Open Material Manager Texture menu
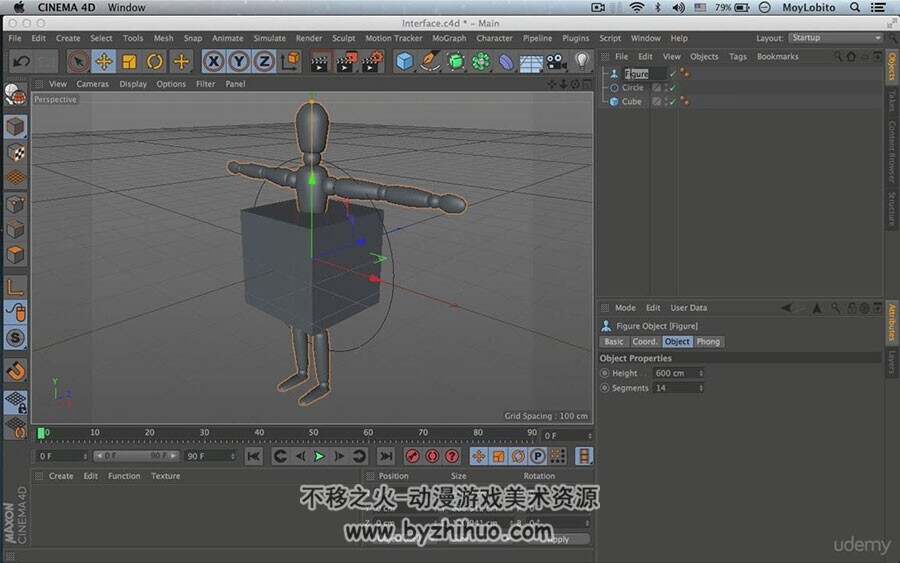Image resolution: width=900 pixels, height=563 pixels. tap(165, 476)
